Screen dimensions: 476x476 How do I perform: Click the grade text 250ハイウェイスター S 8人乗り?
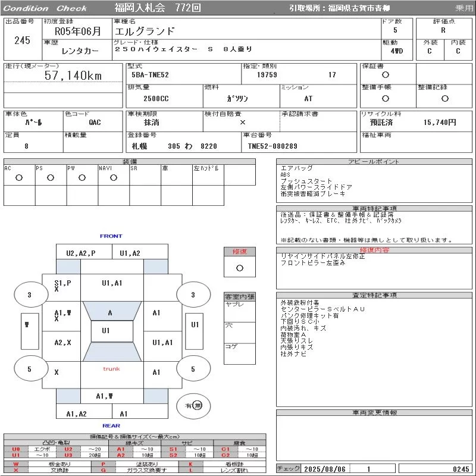[x=184, y=49]
